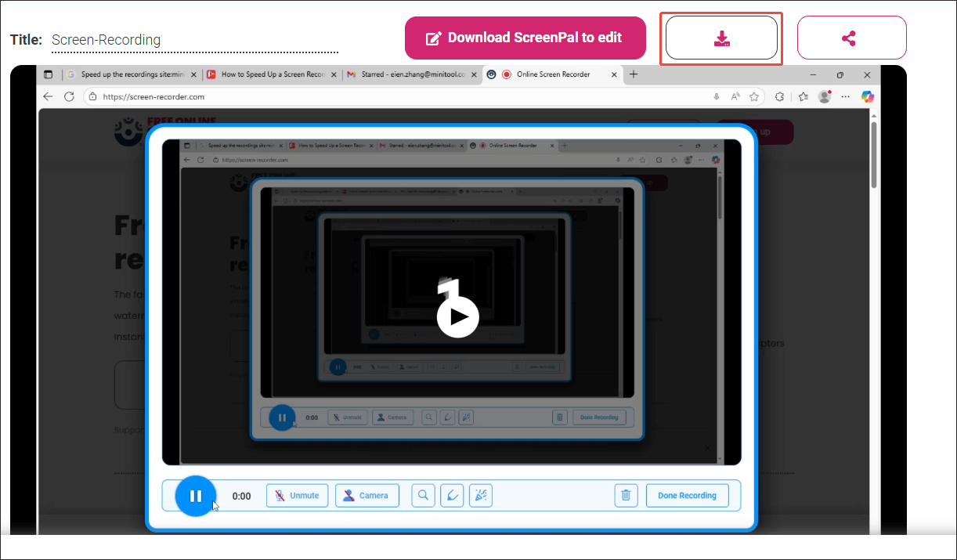Open the favorites list icon in toolbar
This screenshot has width=957, height=560.
point(804,96)
